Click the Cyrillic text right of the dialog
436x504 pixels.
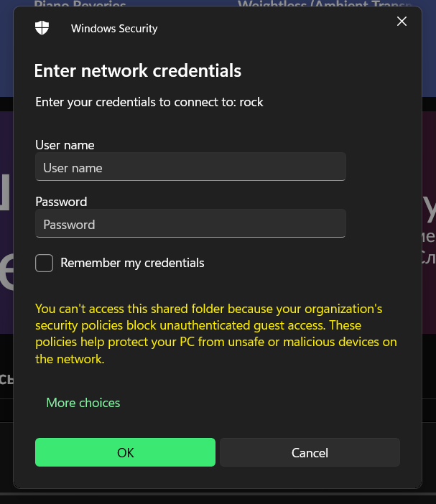tap(429, 248)
